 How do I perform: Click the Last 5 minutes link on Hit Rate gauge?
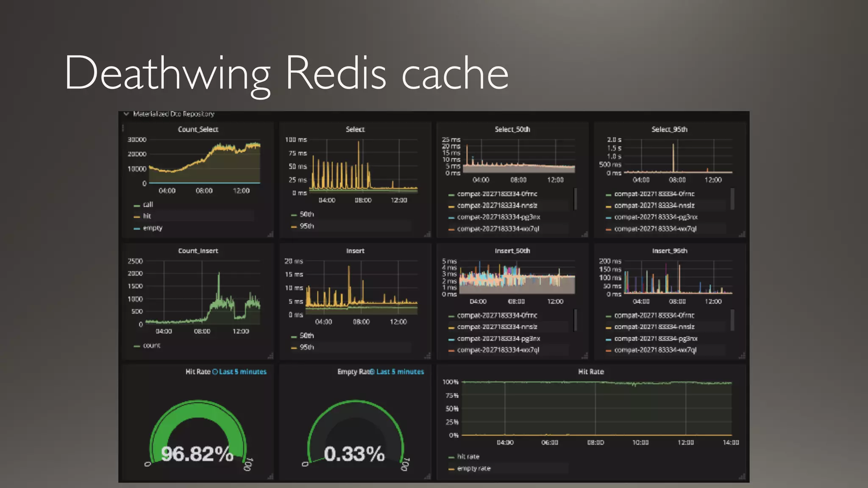[243, 372]
